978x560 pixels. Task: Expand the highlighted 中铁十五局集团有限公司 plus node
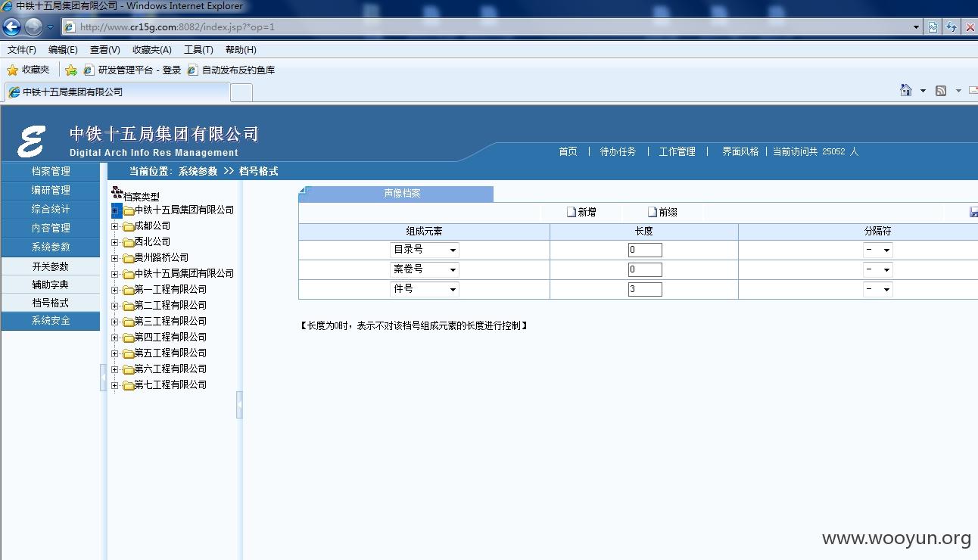pyautogui.click(x=116, y=210)
